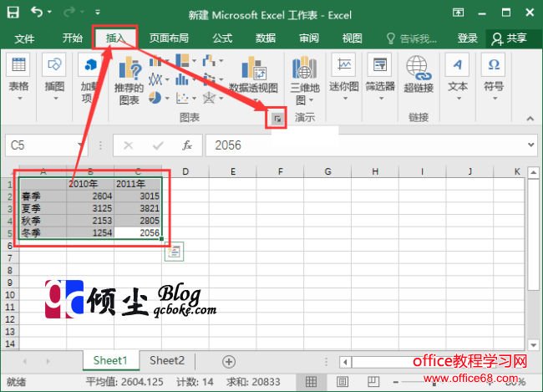This screenshot has width=543, height=392.
Task: Select cell labeled 秋季
Action: [x=43, y=221]
